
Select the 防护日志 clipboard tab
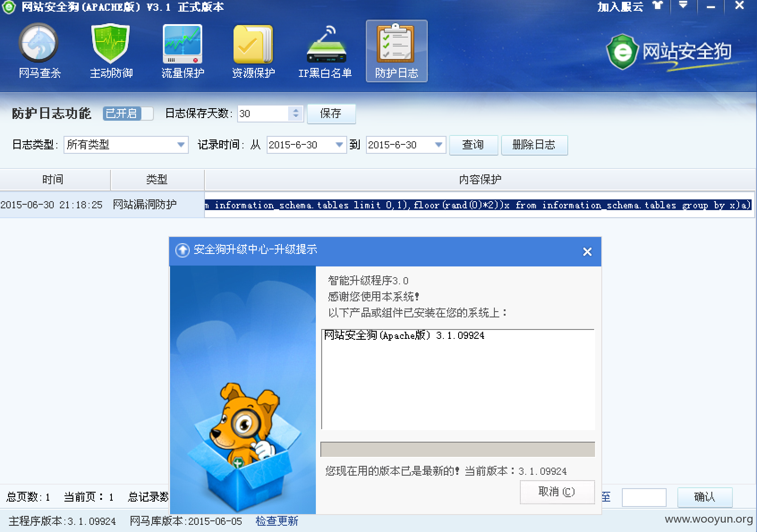point(396,51)
